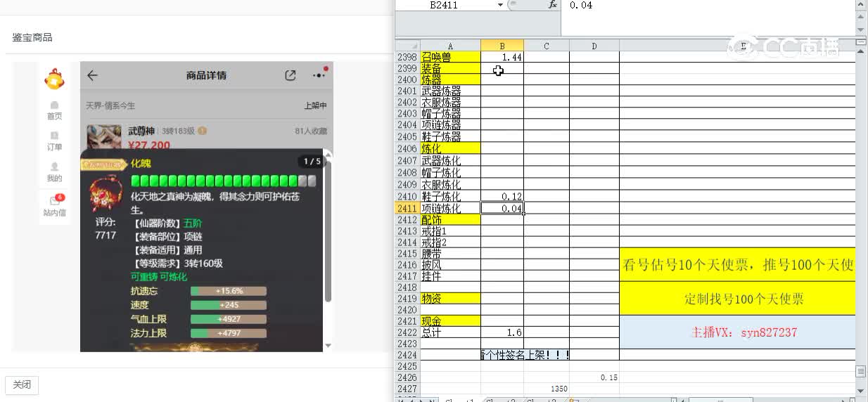
Task: Switch to the Sheet2 tab
Action: pos(501,400)
